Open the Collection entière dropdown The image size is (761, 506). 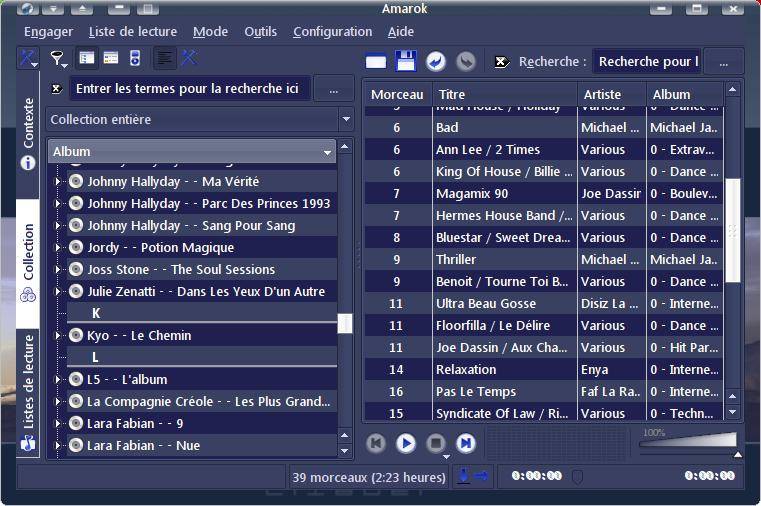(x=200, y=120)
